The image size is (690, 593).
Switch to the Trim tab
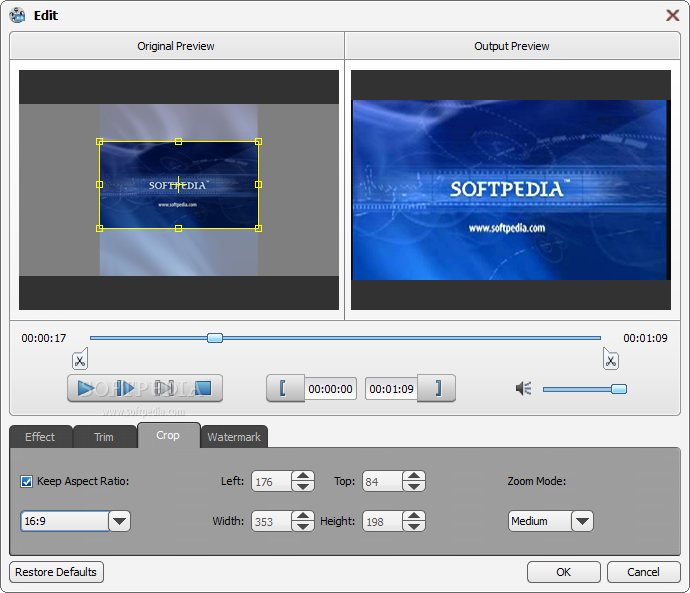tap(104, 437)
